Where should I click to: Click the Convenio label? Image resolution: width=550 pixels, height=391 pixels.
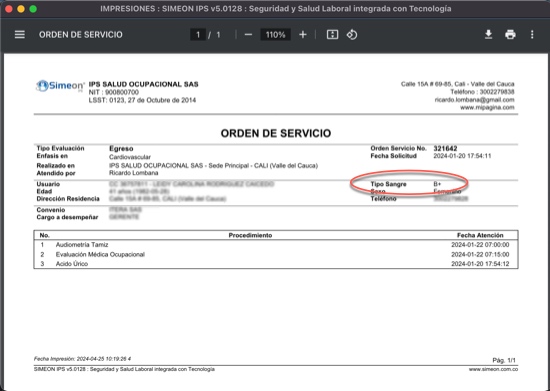[x=51, y=210]
